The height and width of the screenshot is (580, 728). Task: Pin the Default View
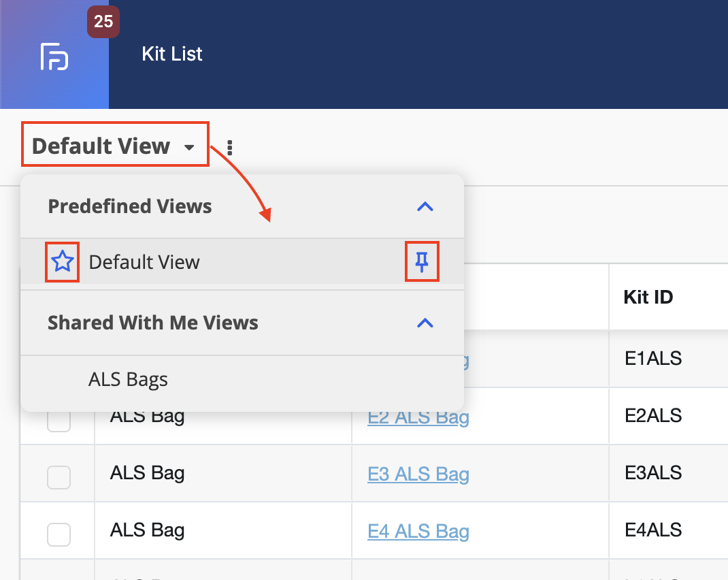pos(422,261)
